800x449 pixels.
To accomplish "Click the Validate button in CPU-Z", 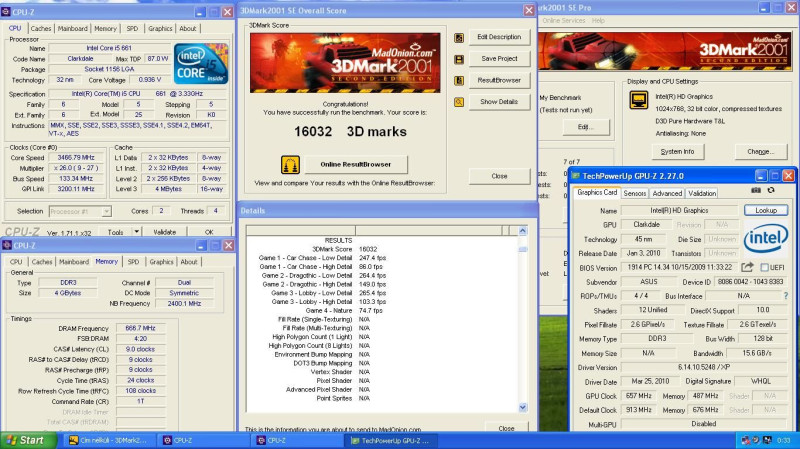I will 164,232.
